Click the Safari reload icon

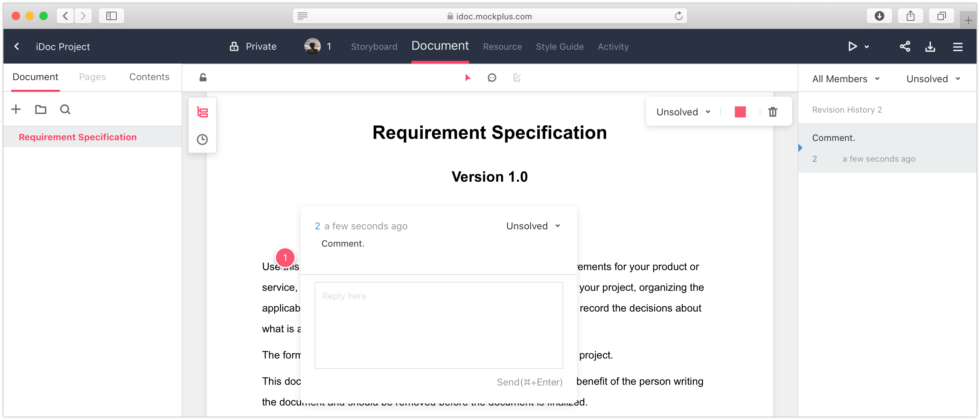pyautogui.click(x=678, y=16)
